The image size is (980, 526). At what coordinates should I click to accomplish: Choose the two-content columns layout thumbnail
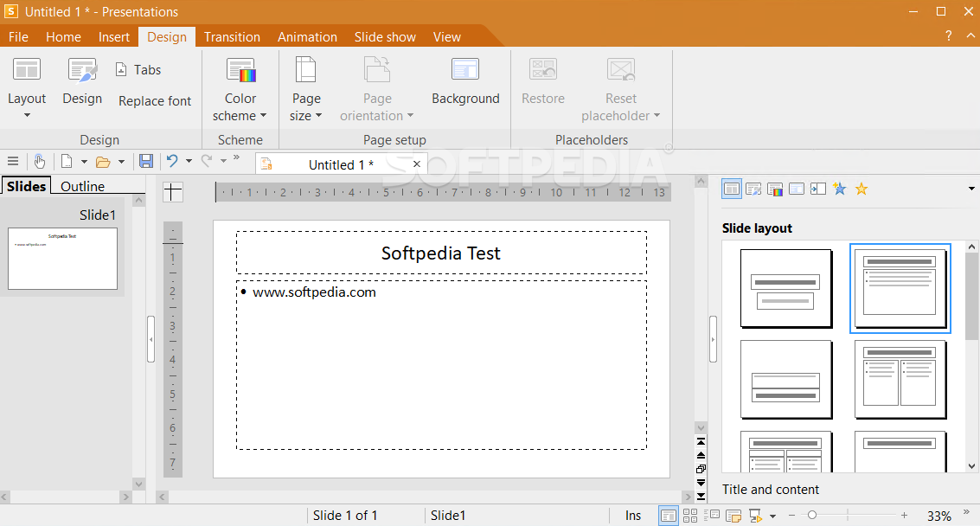click(x=900, y=379)
